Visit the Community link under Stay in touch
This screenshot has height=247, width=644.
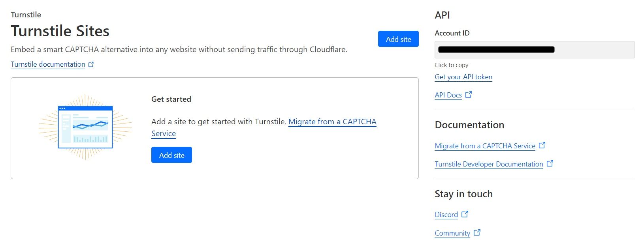(452, 233)
